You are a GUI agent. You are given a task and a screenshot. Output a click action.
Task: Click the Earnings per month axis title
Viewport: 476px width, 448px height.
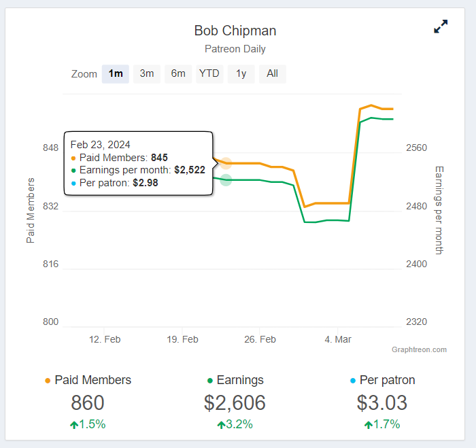tap(439, 210)
